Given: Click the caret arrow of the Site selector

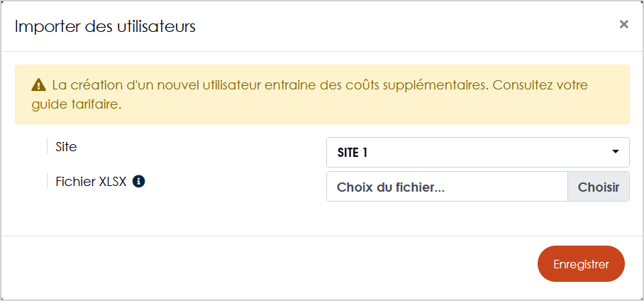Looking at the screenshot, I should [615, 152].
